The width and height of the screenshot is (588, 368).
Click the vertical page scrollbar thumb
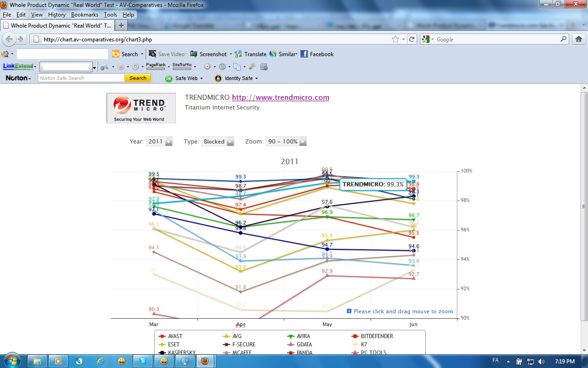point(584,207)
